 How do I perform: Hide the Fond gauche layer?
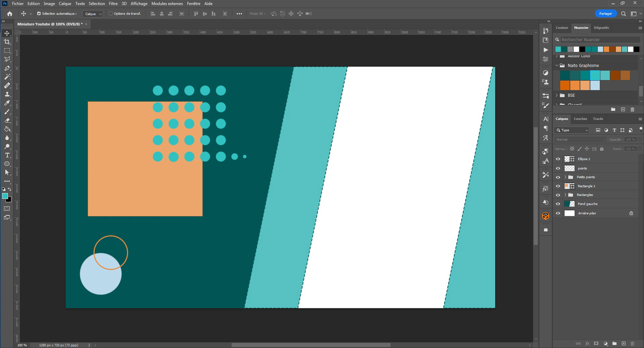click(558, 204)
